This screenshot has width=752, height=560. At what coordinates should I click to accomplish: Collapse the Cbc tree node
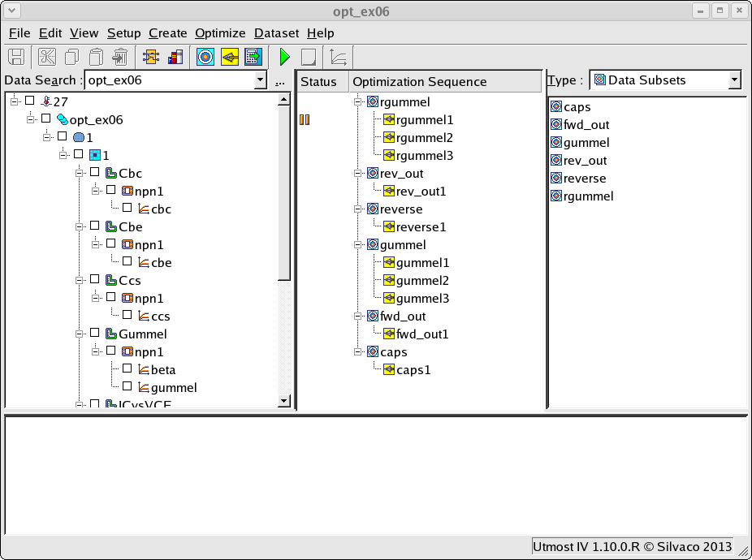click(x=79, y=173)
